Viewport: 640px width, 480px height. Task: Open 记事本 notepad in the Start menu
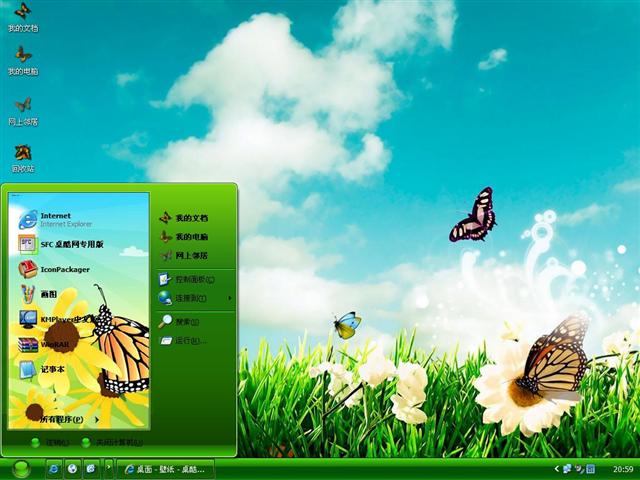coord(42,369)
